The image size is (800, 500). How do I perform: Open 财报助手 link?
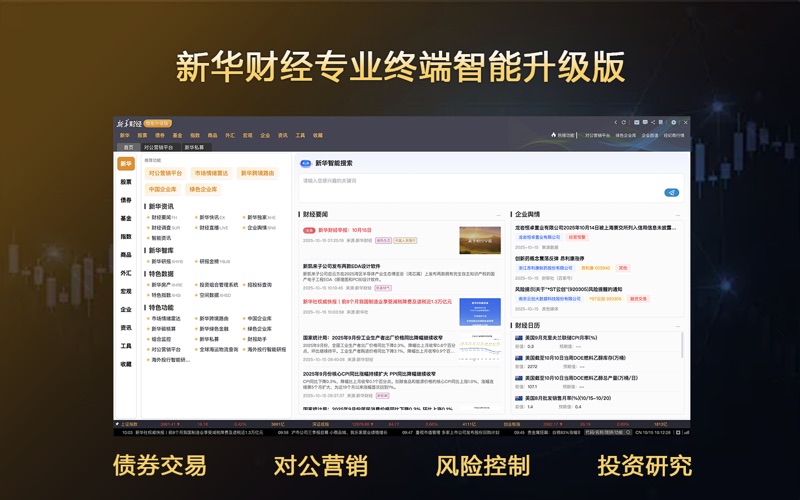[257, 339]
